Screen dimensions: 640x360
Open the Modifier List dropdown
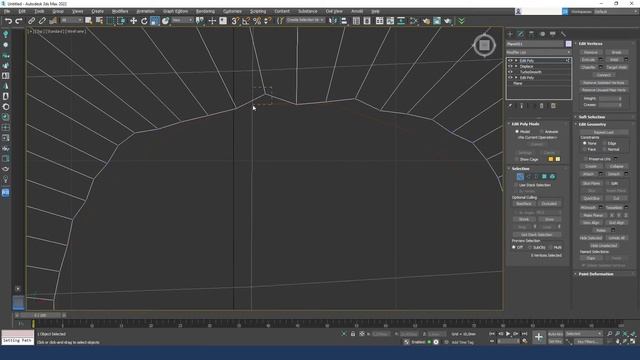[538, 52]
